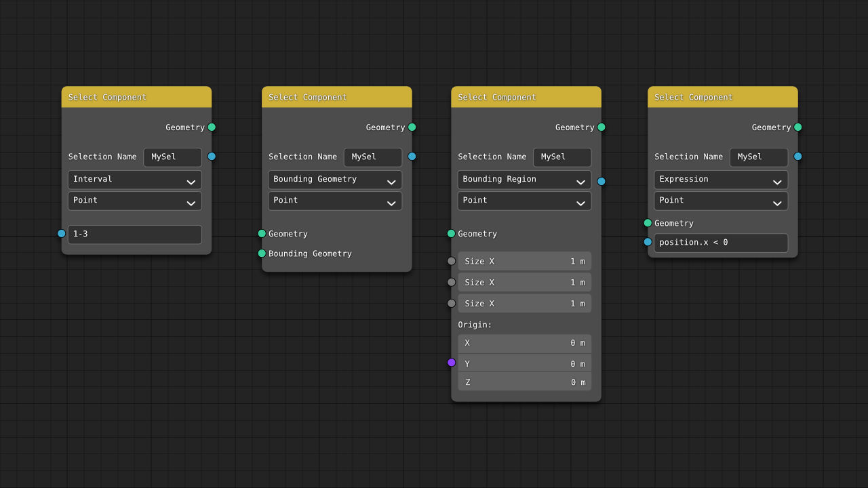Open the Point dropdown on the Bounding Region node
The height and width of the screenshot is (488, 868).
pos(524,201)
